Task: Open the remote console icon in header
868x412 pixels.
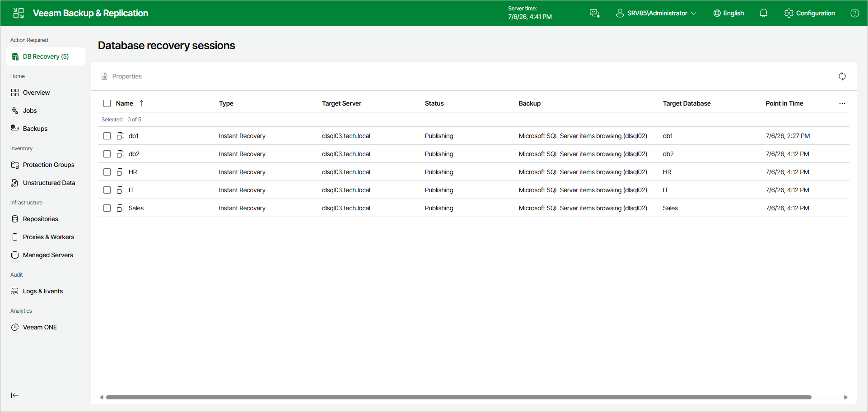Action: (x=595, y=13)
